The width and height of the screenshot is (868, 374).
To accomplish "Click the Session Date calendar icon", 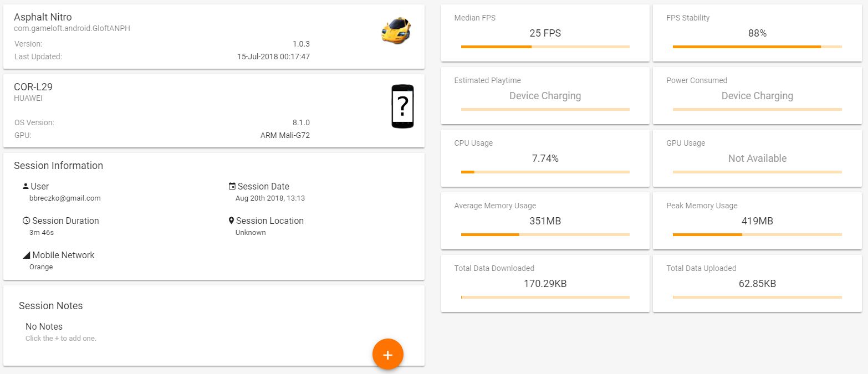I will click(232, 186).
